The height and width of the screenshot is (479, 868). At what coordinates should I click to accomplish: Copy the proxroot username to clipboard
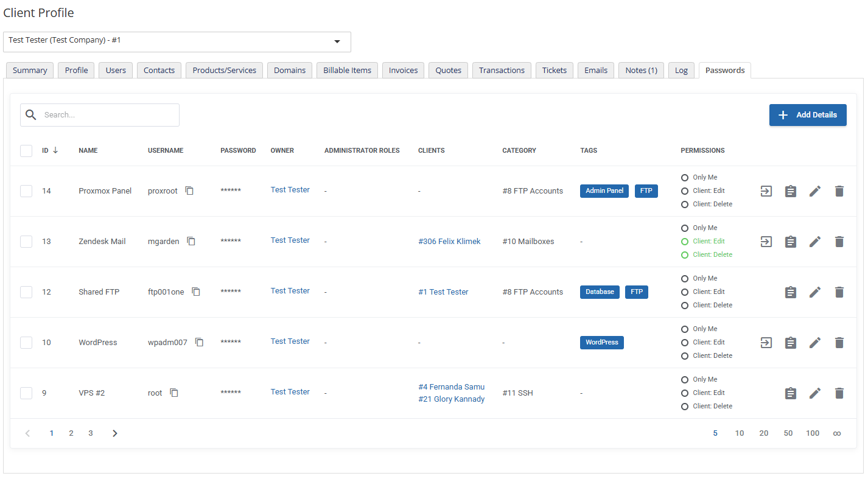[x=190, y=191]
